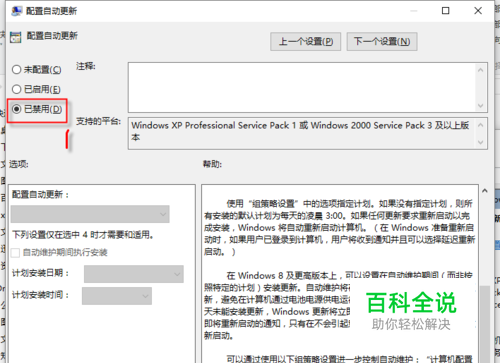Screen dimensions: 500x363
Task: Click the 支持的平台: label
Action: [98, 121]
